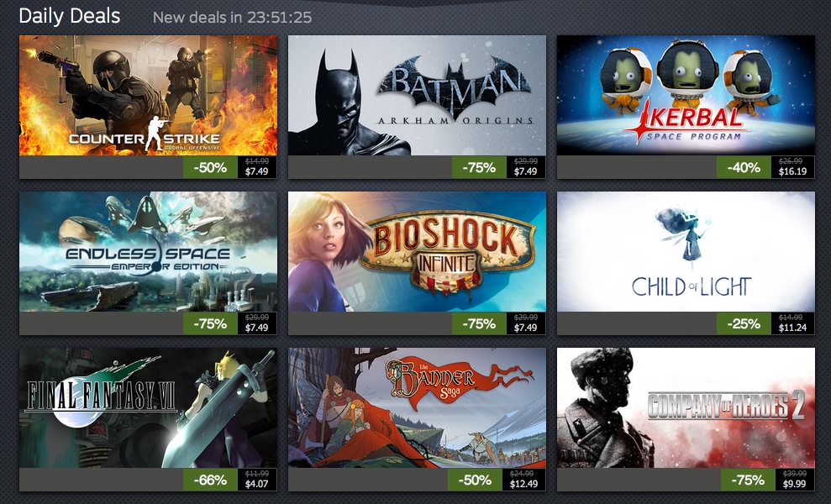Viewport: 831px width, 504px height.
Task: Open the Company of Heroes 2 deal
Action: (686, 408)
